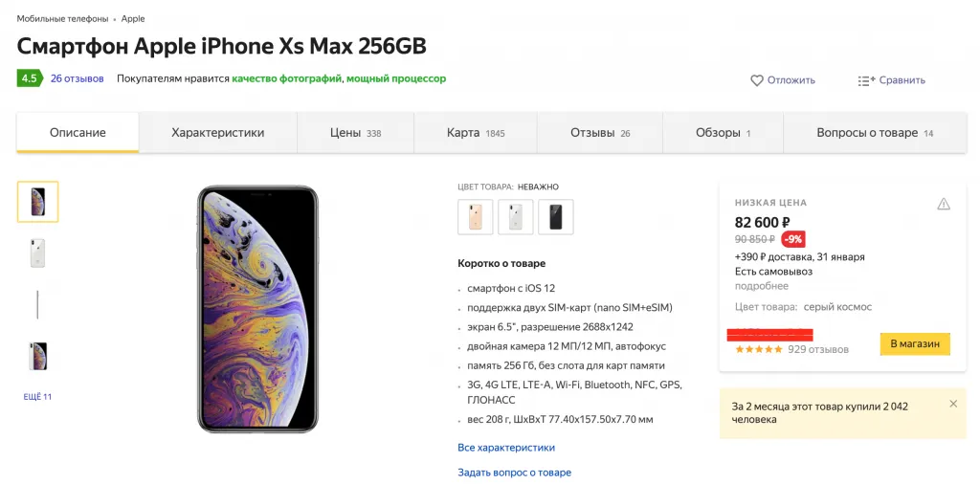Click the green 4.5 rating badge
The height and width of the screenshot is (484, 980).
[x=29, y=78]
